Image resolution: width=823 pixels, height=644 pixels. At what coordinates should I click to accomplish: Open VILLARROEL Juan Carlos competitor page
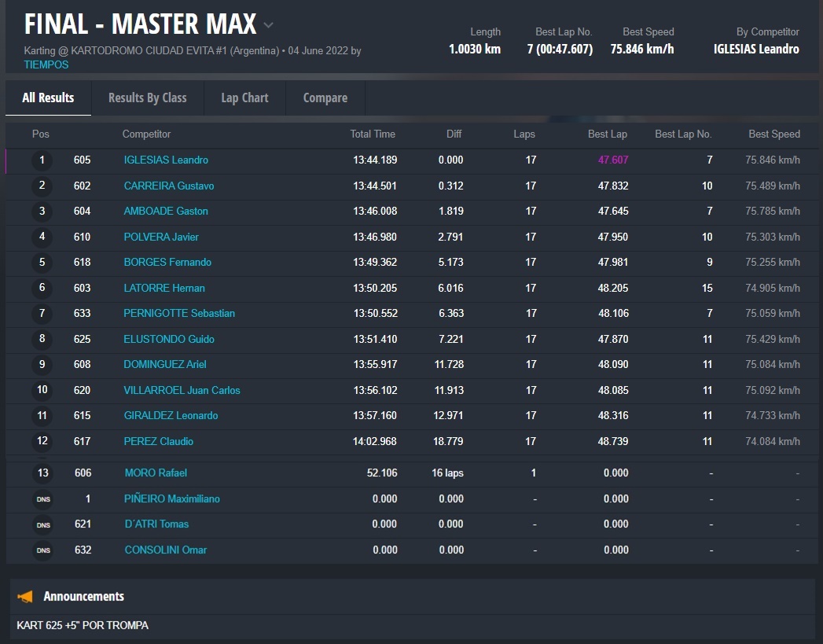[x=182, y=391]
